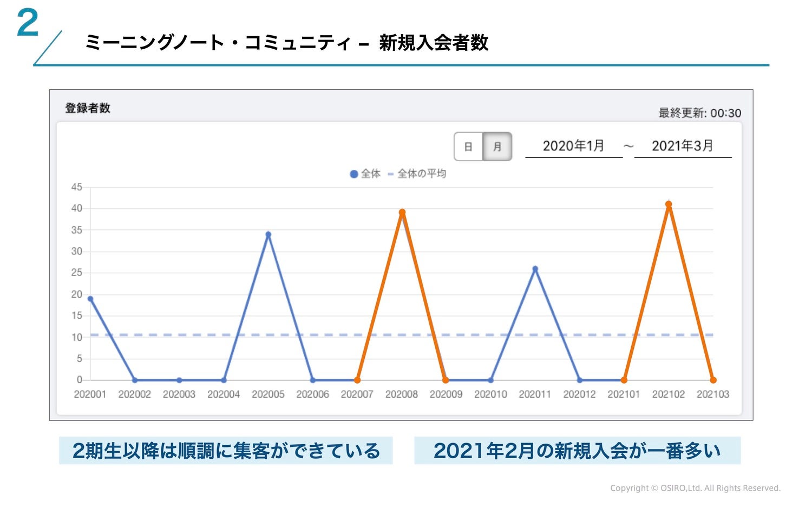Click the 202003 data point on baseline
The width and height of the screenshot is (812, 508).
coord(179,380)
